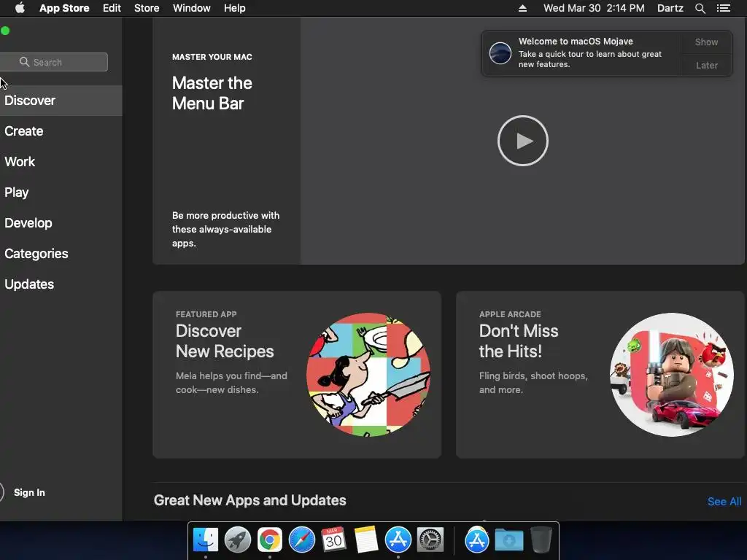Click the Apple Arcade LEGO artwork circle

pyautogui.click(x=672, y=375)
